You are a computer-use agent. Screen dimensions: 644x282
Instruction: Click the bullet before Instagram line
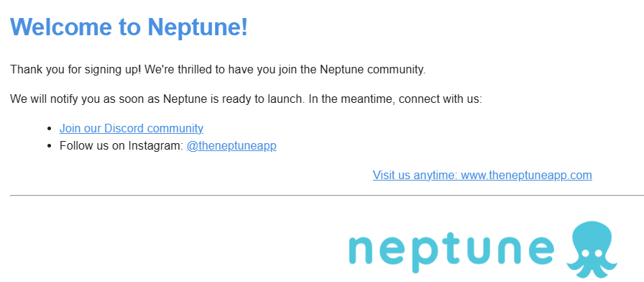(x=50, y=146)
